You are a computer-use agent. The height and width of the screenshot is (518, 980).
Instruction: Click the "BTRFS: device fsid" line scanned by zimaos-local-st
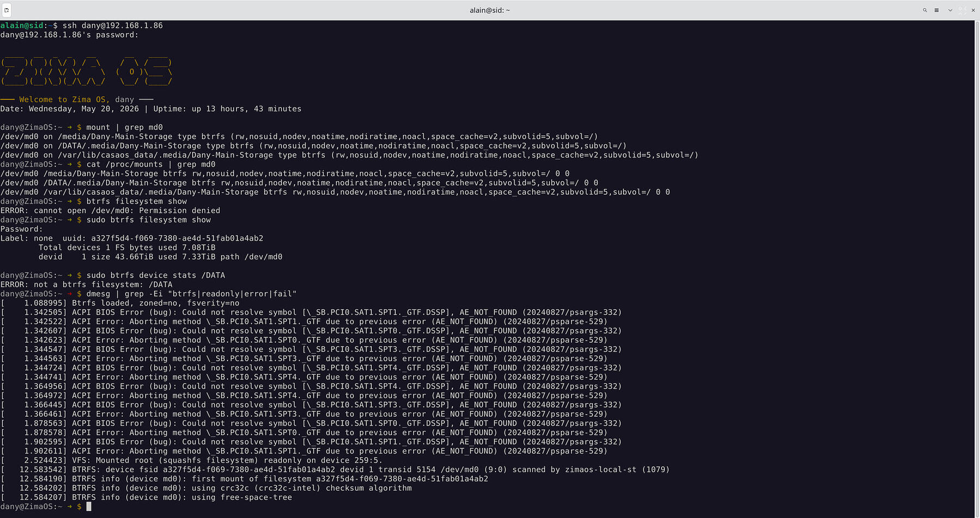pyautogui.click(x=335, y=470)
